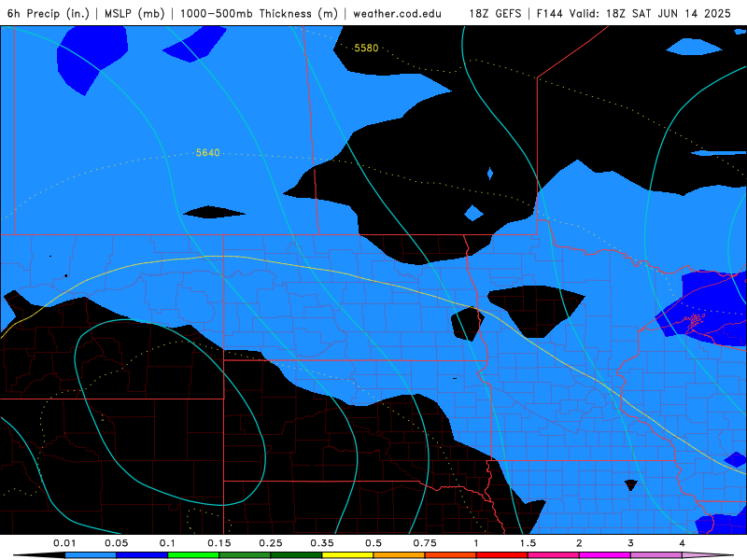
Task: Select the light orange 0.5–0.75 color bar segment
Action: [400, 555]
